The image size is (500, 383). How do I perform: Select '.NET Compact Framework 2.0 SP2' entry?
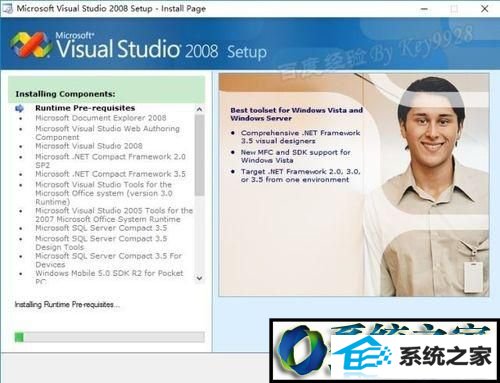coord(110,161)
